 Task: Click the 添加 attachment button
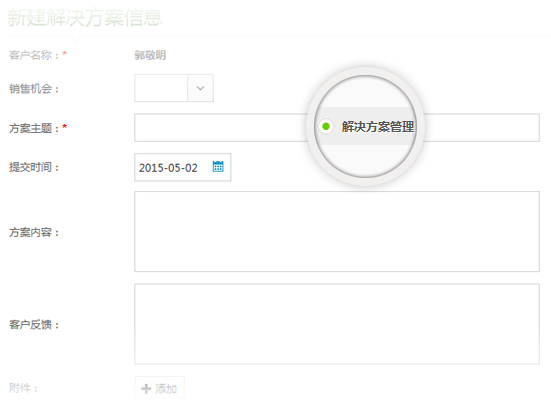[159, 388]
